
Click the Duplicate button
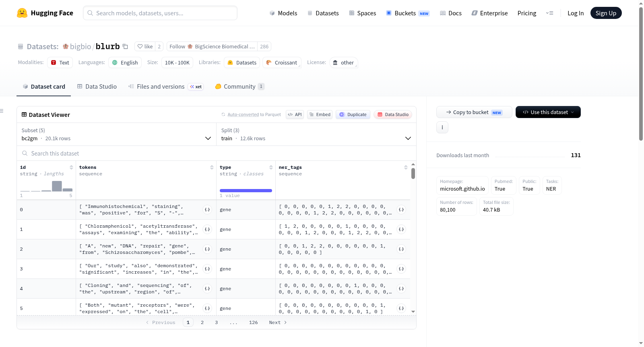[353, 114]
